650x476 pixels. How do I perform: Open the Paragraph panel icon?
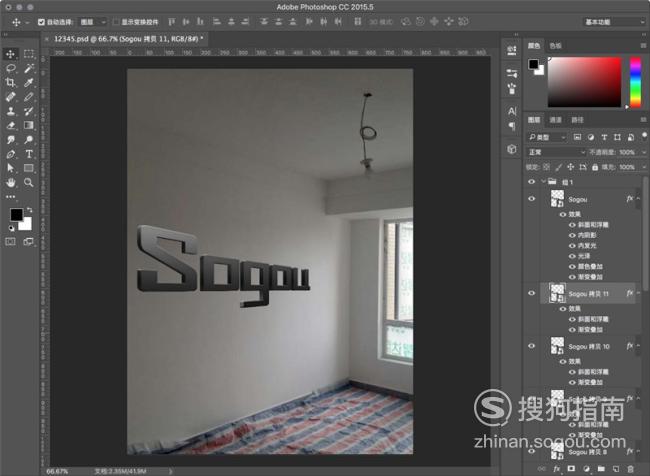[512, 126]
